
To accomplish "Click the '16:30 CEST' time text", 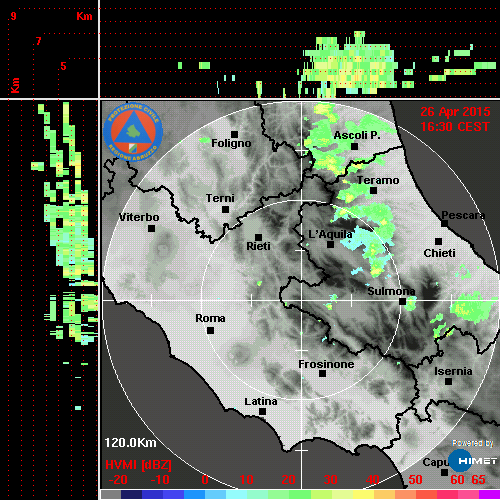I will point(455,127).
